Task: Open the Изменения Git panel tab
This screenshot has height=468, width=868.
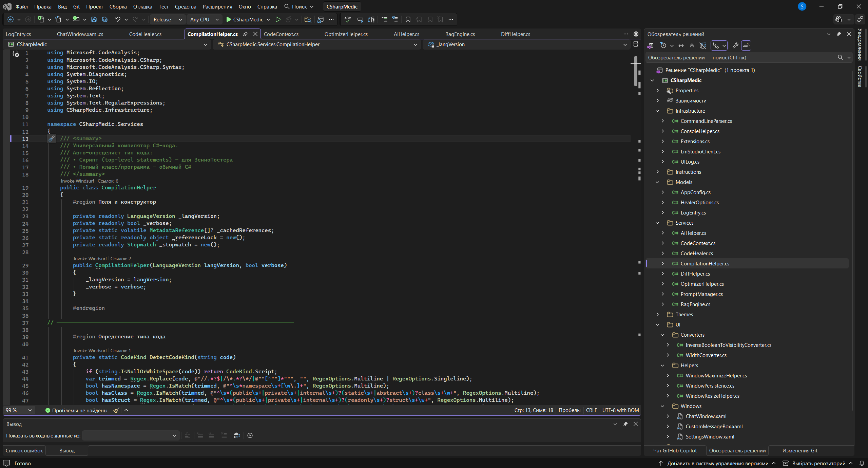Action: 799,450
